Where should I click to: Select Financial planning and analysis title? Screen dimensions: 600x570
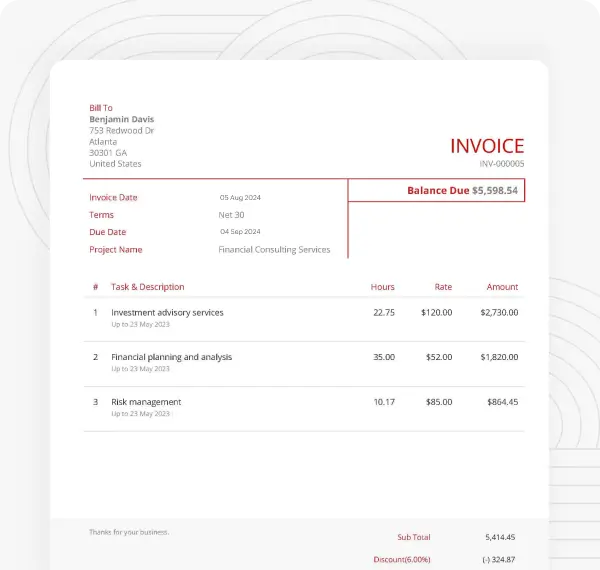coord(171,357)
